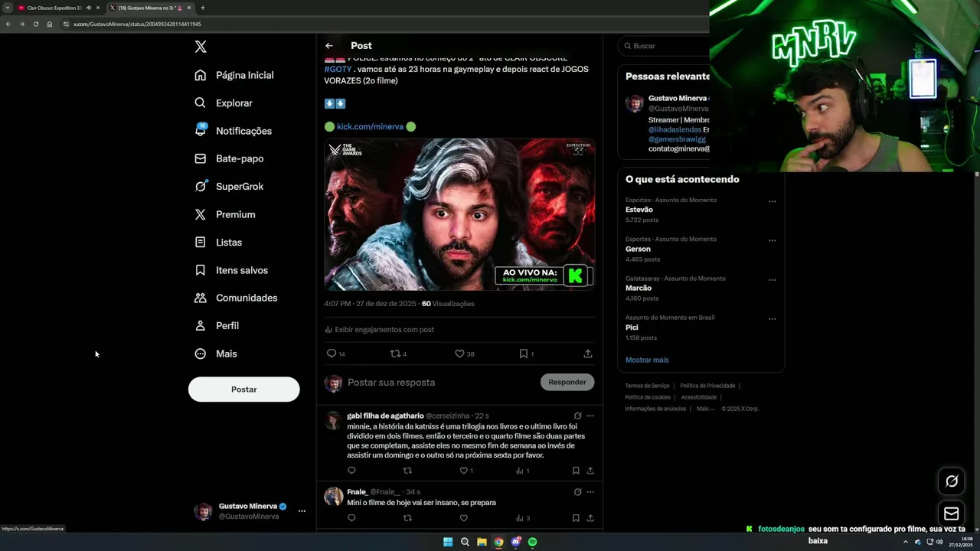Screen dimensions: 980x551
Task: Bookmark gabi filha de agathario's comment
Action: pos(576,471)
